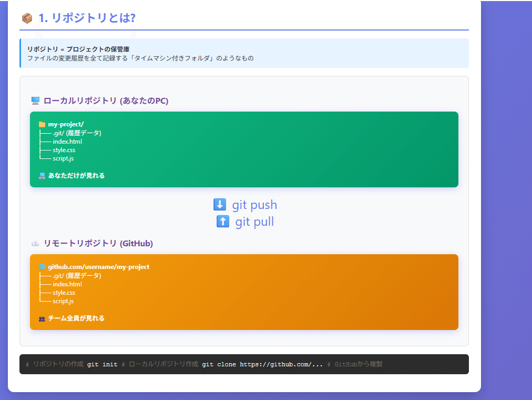The width and height of the screenshot is (532, 400).
Task: Open the dark command bar at the bottom
Action: (x=244, y=364)
